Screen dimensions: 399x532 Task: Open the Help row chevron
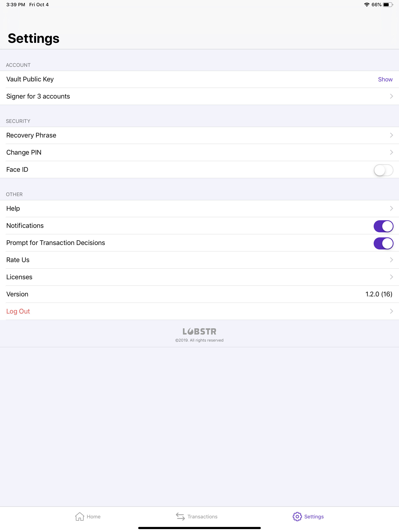pyautogui.click(x=391, y=208)
